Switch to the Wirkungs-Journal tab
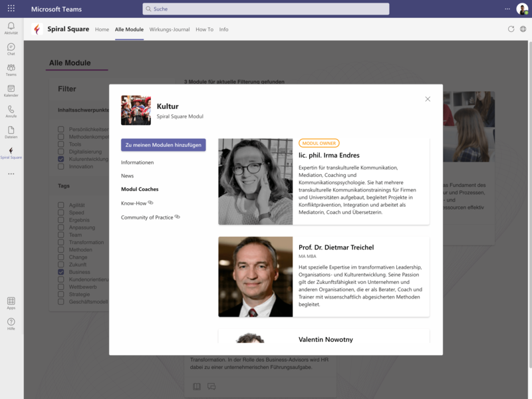Screen dimensions: 532x399 [170, 29]
